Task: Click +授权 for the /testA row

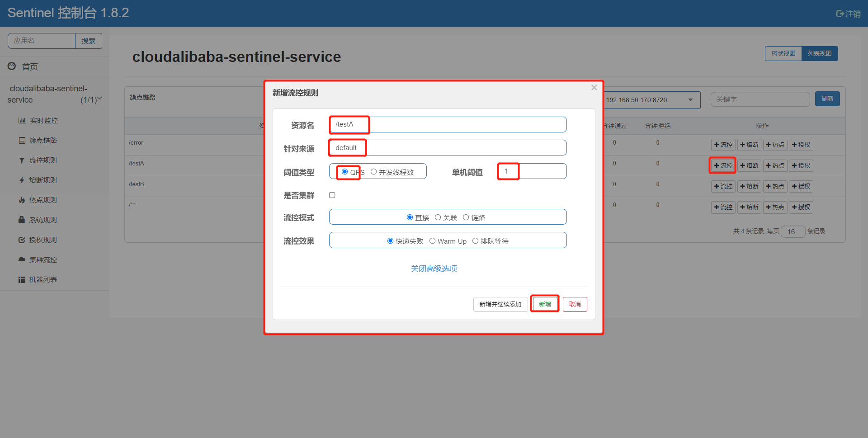Action: point(801,165)
